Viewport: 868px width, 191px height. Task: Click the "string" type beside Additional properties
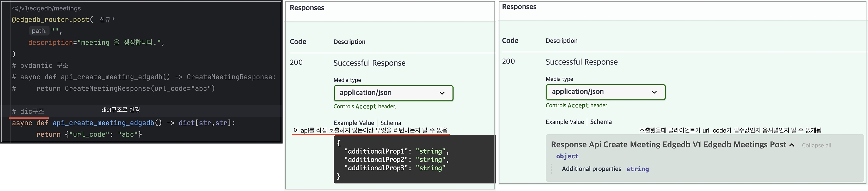(637, 169)
